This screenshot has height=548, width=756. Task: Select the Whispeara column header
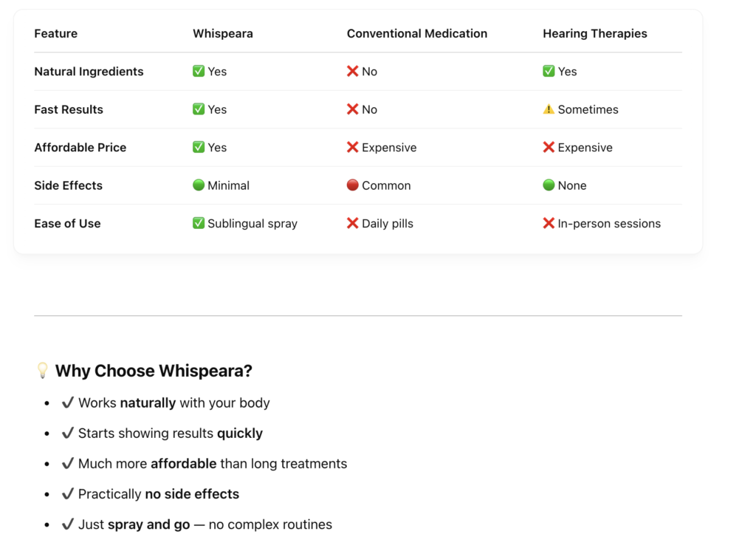coord(222,33)
